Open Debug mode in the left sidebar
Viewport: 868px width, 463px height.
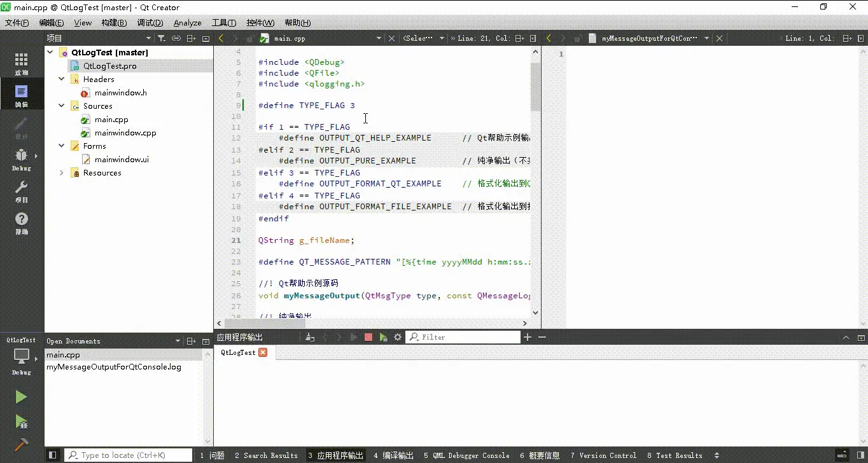click(x=21, y=159)
